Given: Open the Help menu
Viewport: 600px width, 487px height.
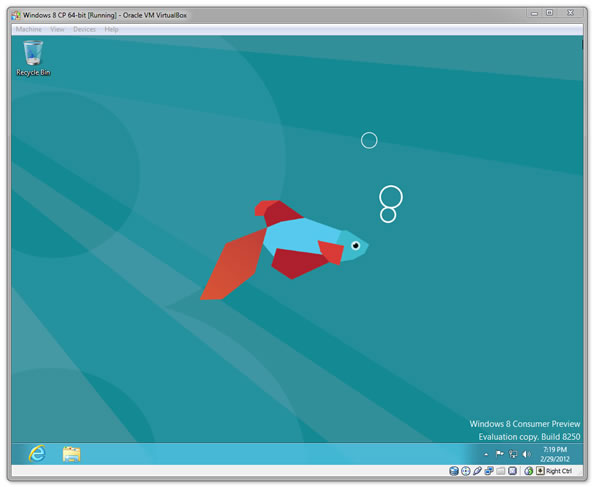Looking at the screenshot, I should point(111,29).
